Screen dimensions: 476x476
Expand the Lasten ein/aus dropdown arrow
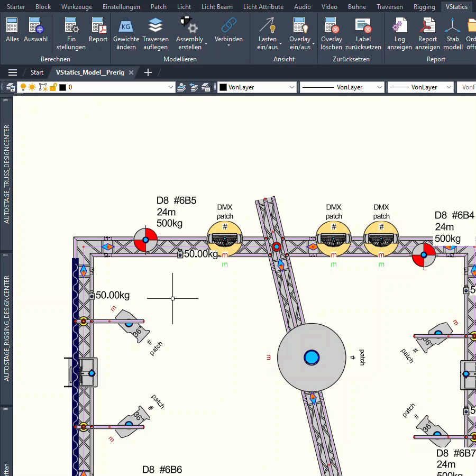tap(280, 44)
